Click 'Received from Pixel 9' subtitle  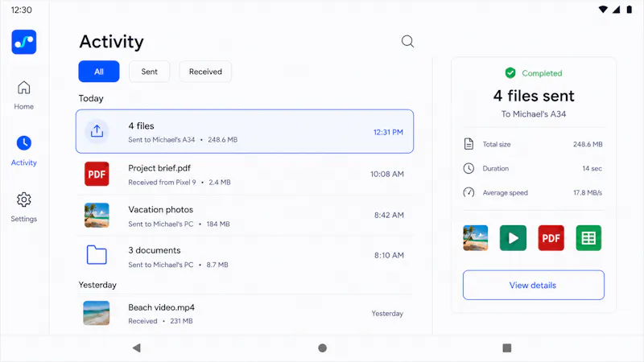click(x=163, y=183)
